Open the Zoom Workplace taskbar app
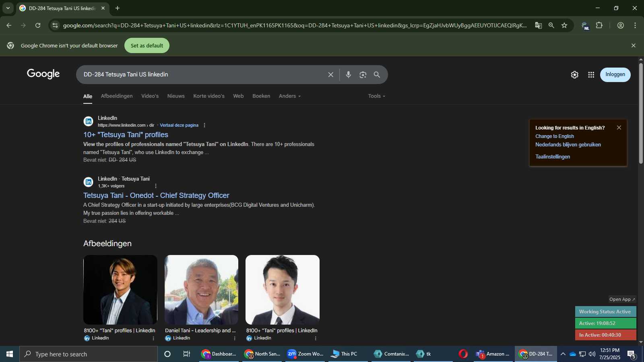Viewport: 644px width, 362px height. (305, 354)
